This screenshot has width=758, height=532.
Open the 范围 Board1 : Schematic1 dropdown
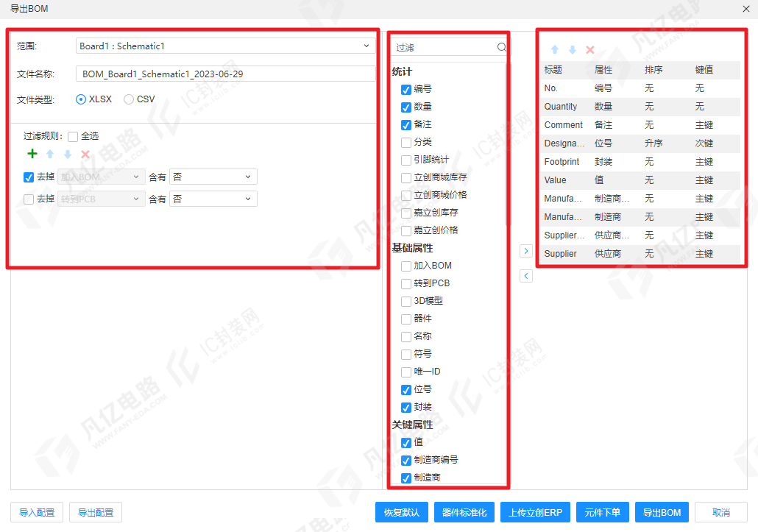tap(225, 46)
